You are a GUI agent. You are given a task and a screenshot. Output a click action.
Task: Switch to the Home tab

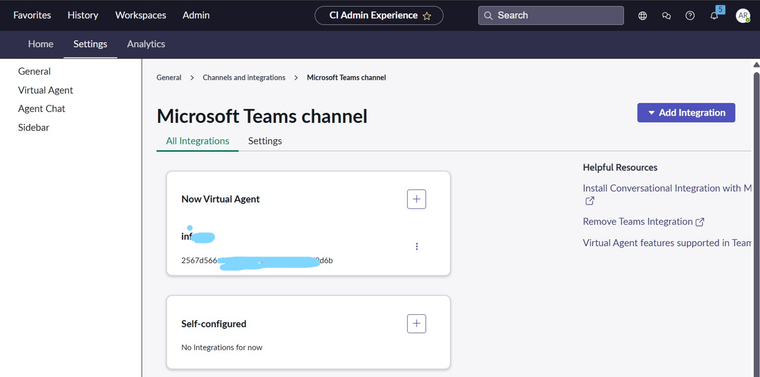pos(41,44)
